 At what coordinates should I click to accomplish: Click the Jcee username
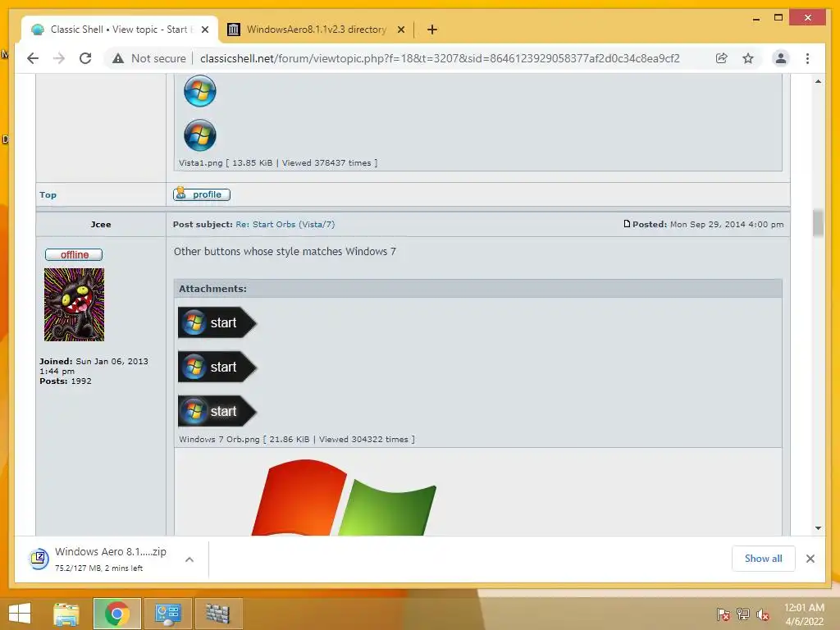coord(101,225)
